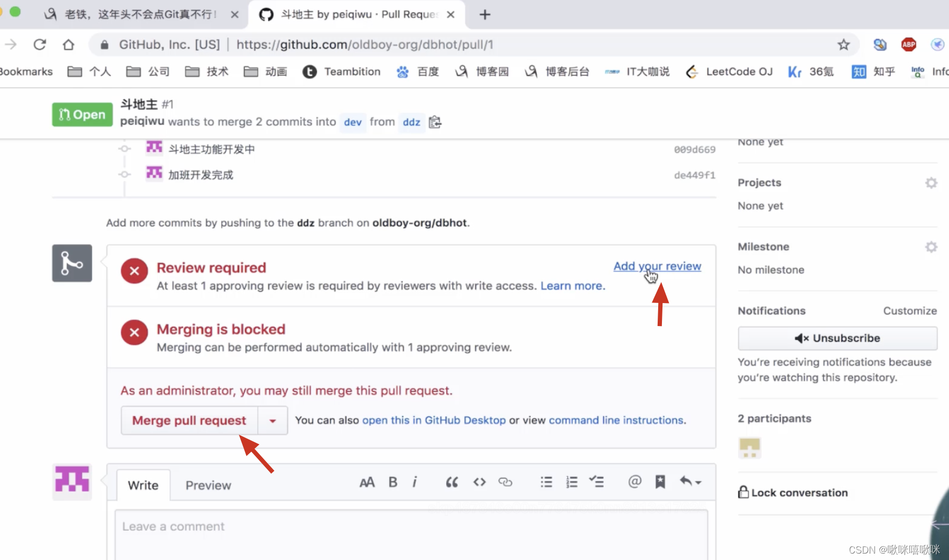This screenshot has height=560, width=949.
Task: Open the 动画 bookmarks folder
Action: point(266,72)
